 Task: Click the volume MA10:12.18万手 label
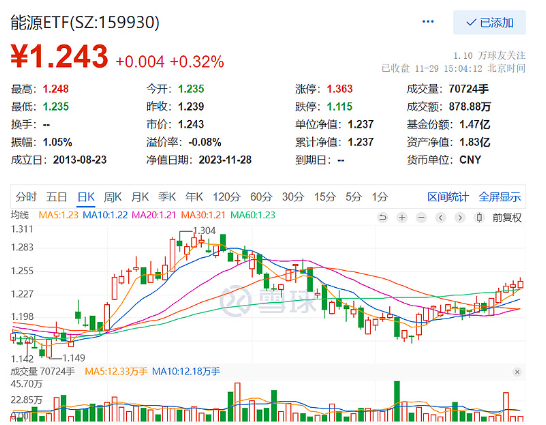tap(186, 372)
